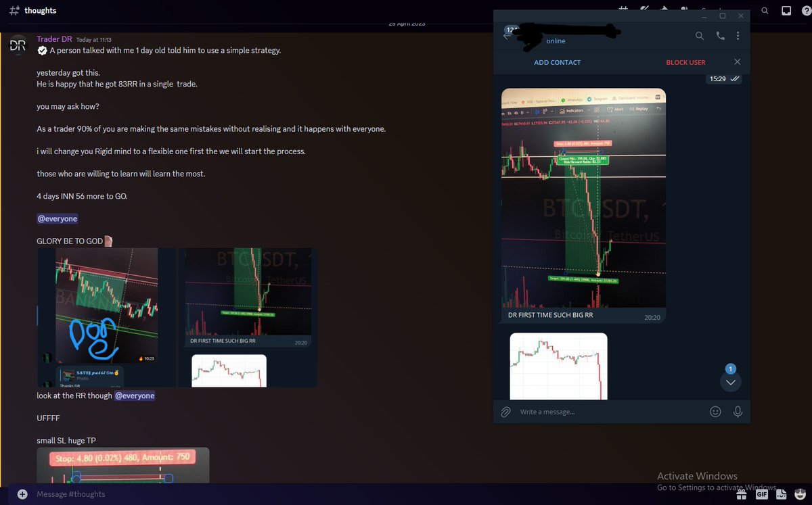Click the 'thoughts' channel title

point(40,11)
